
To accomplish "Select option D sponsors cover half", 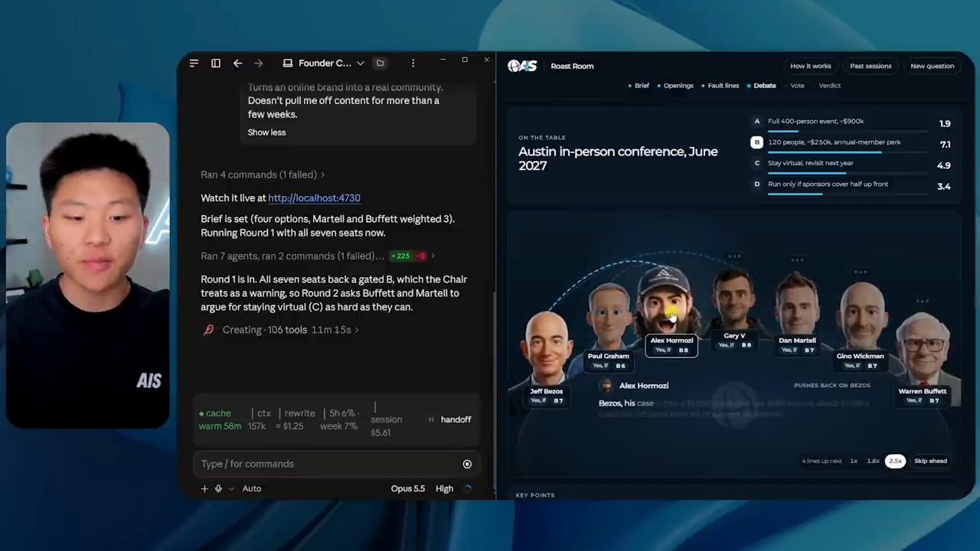I will tap(851, 185).
